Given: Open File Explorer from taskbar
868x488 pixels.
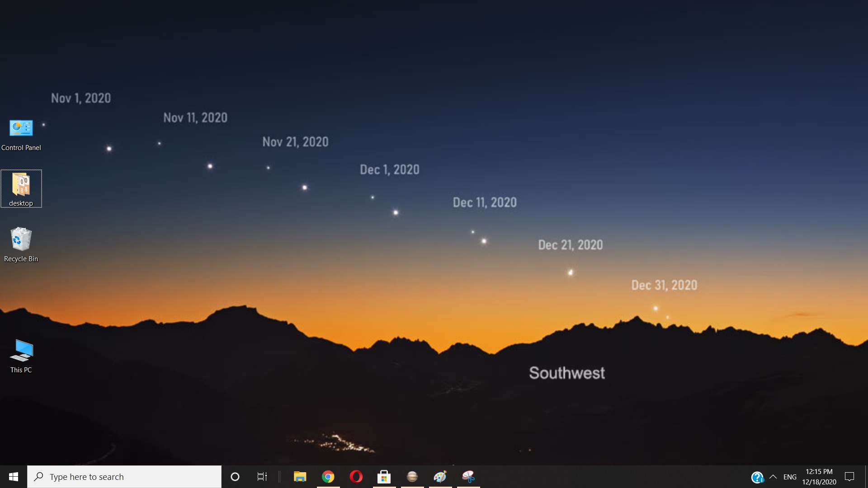Looking at the screenshot, I should coord(299,477).
